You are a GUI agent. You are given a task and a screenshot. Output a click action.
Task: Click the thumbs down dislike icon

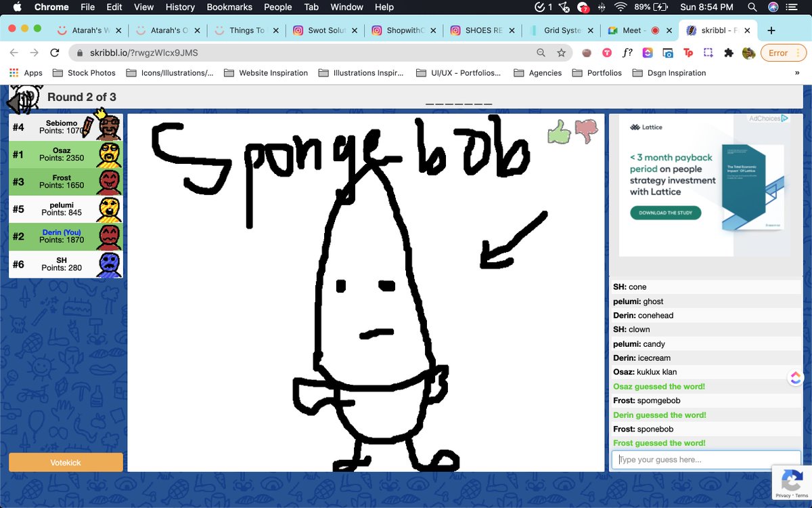pyautogui.click(x=586, y=132)
